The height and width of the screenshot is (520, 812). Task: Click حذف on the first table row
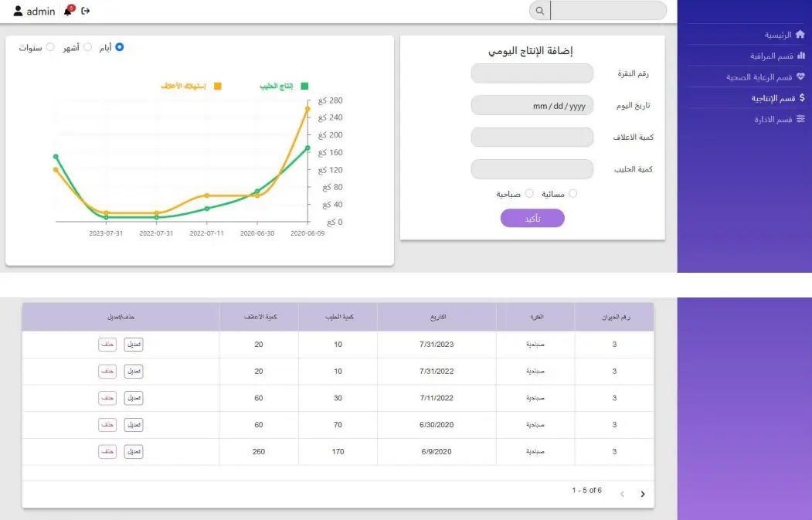tap(107, 344)
